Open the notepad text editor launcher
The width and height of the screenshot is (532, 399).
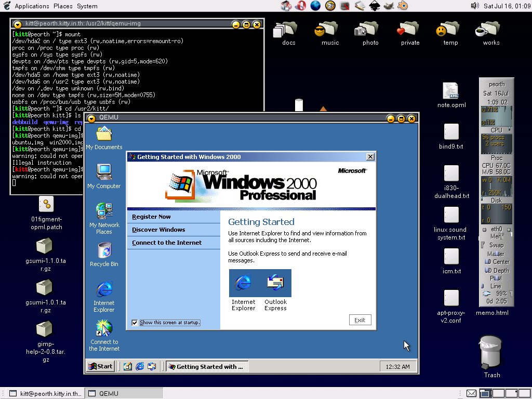360,6
